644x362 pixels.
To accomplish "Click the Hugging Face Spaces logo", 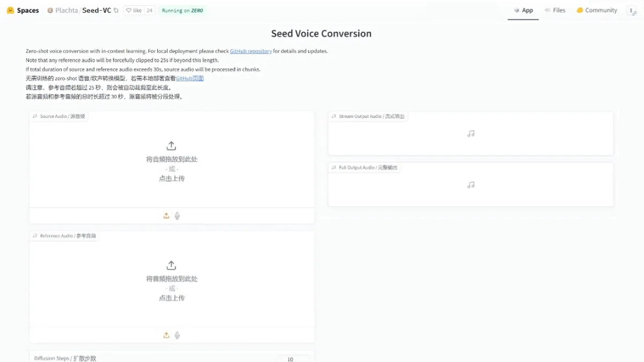I will [x=10, y=10].
